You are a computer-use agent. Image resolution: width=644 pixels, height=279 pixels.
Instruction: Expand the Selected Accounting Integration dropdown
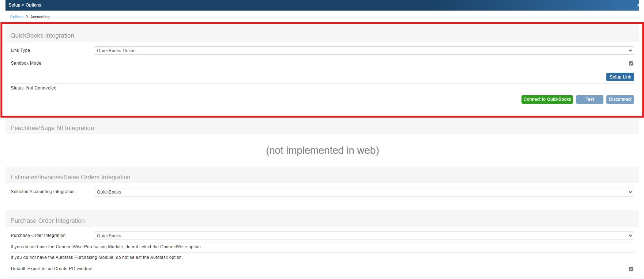[x=364, y=192]
